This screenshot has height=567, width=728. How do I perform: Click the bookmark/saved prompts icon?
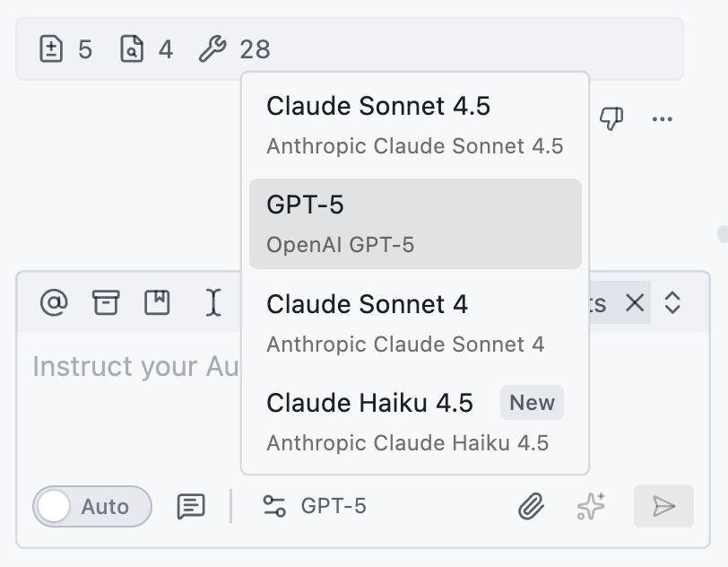pos(157,302)
